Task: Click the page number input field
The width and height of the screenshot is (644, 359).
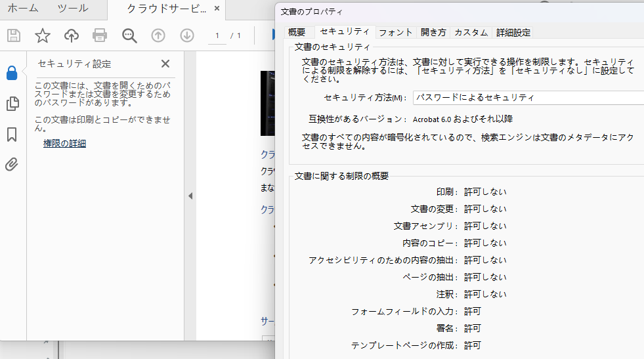Action: pyautogui.click(x=217, y=35)
